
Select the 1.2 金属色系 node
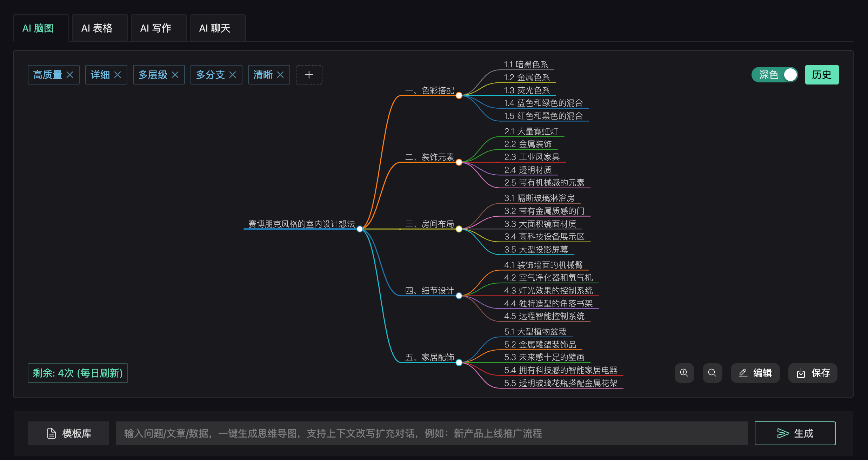527,77
